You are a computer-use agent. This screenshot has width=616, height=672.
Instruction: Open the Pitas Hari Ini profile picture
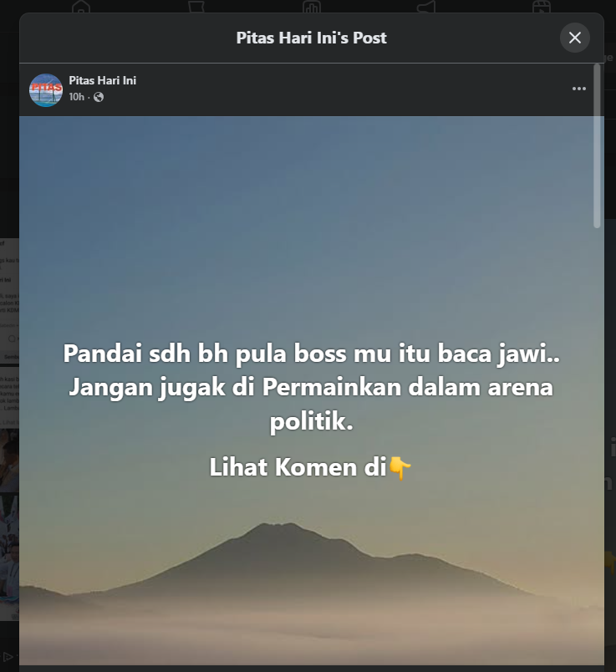click(x=46, y=90)
